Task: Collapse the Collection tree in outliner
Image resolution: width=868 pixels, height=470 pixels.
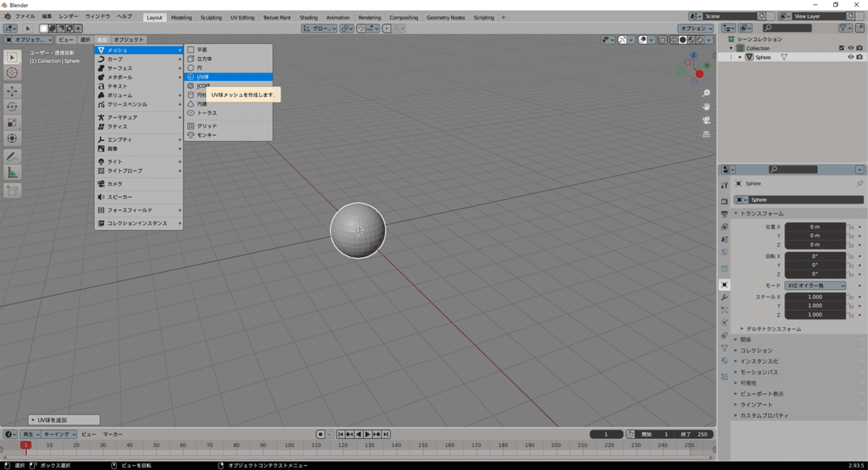Action: 731,48
